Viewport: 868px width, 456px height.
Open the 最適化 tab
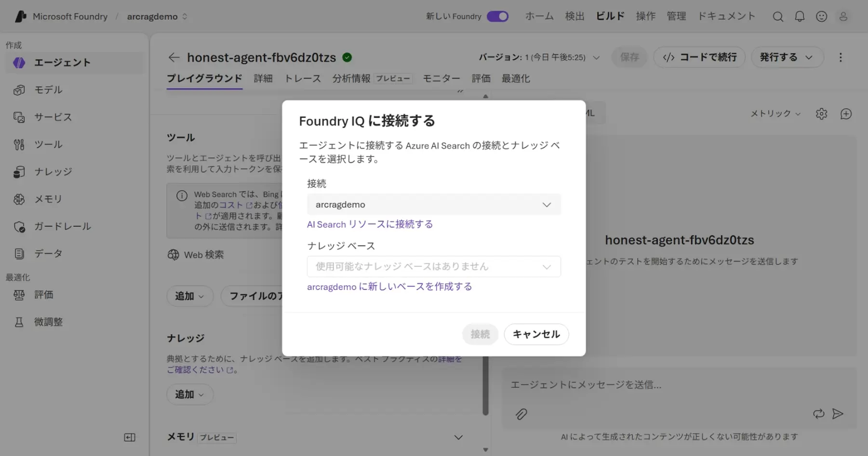516,78
